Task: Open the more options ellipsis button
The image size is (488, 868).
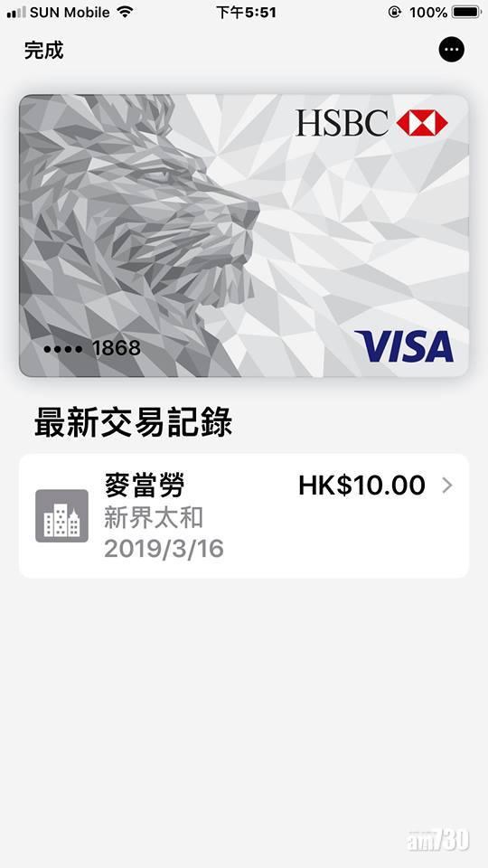Action: point(452,50)
